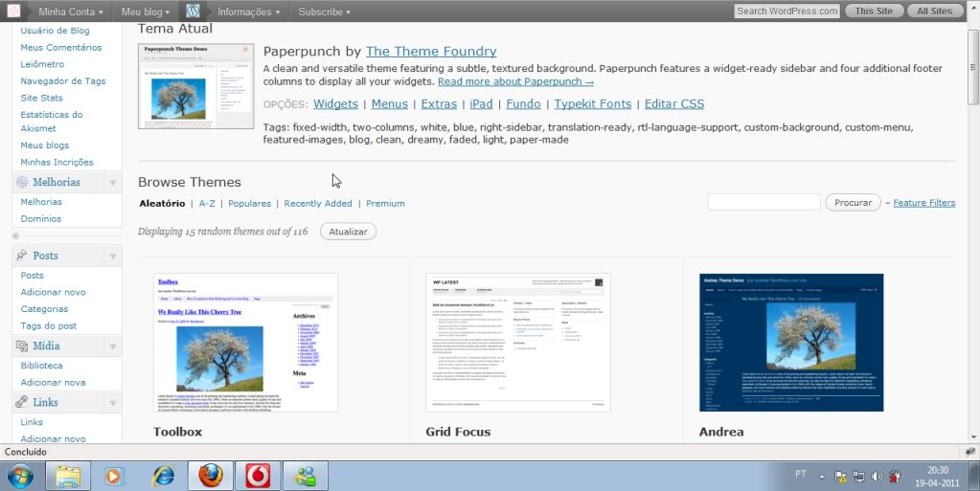980x491 pixels.
Task: Toggle the Melhorias section arrow
Action: click(x=113, y=182)
